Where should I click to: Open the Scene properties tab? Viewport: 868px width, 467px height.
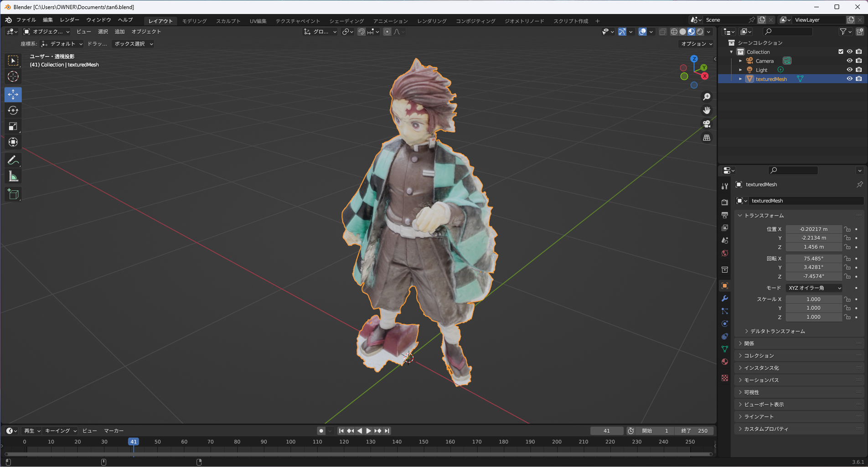(x=725, y=240)
